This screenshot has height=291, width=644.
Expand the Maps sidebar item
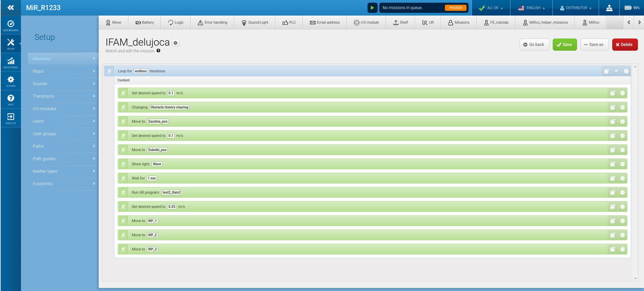63,71
